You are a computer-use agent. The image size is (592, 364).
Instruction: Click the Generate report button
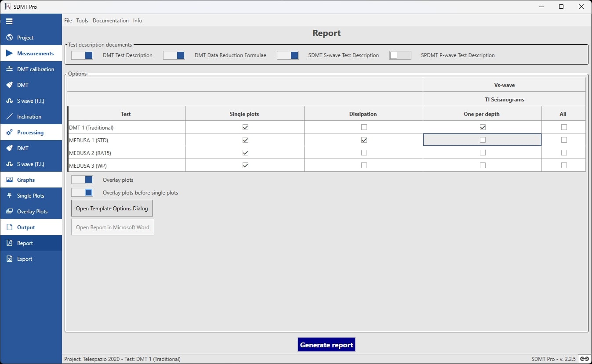tap(327, 345)
